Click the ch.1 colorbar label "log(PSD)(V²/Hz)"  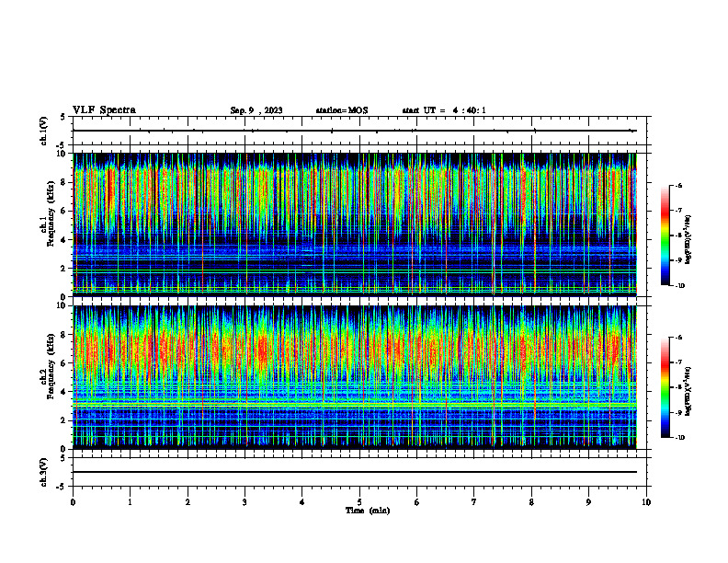[x=688, y=240]
